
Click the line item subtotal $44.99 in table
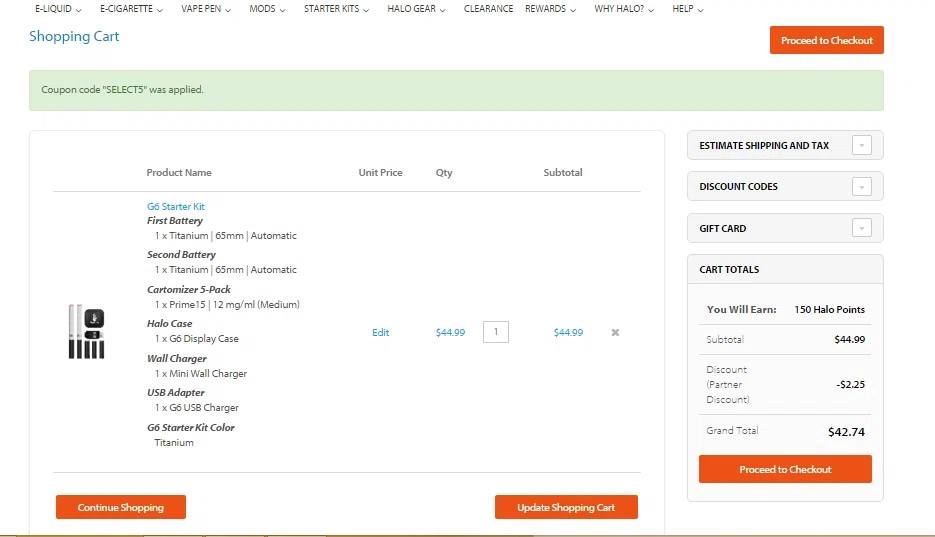click(x=568, y=333)
